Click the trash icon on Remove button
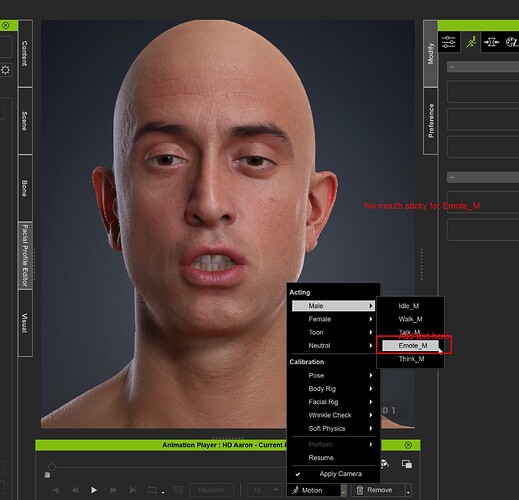This screenshot has width=519, height=500. (360, 490)
